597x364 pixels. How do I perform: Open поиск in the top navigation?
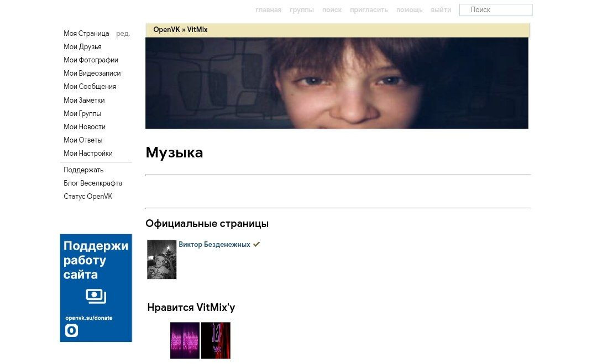[x=332, y=10]
